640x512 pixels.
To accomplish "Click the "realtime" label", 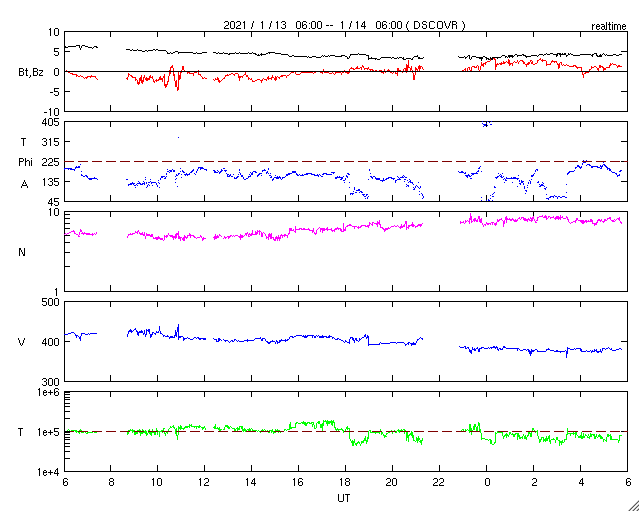I will tap(609, 27).
